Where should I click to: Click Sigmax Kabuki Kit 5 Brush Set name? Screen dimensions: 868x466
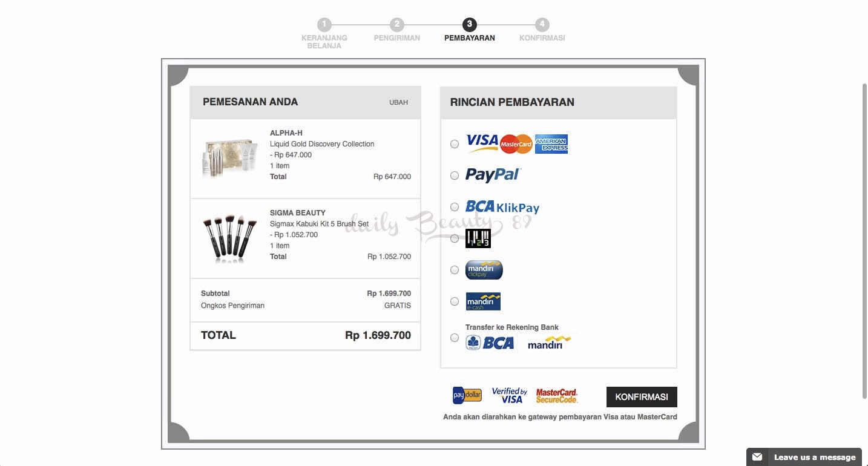point(319,224)
